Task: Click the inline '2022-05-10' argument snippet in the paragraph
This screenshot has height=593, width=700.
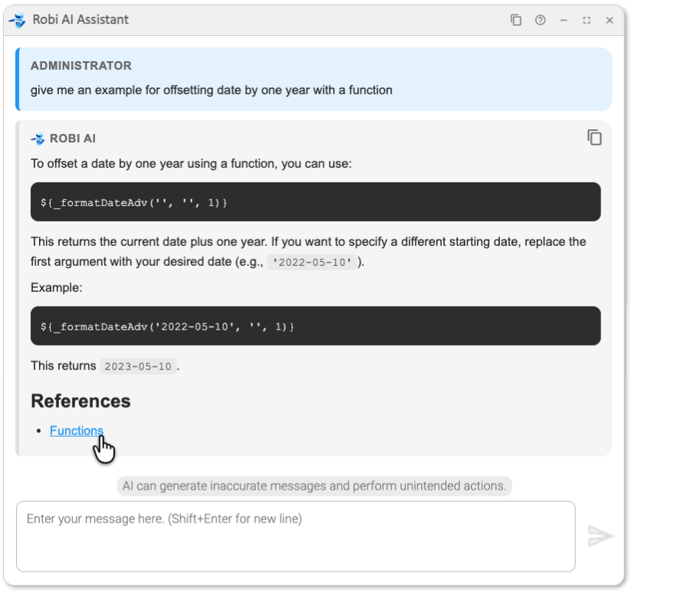Action: pos(312,262)
